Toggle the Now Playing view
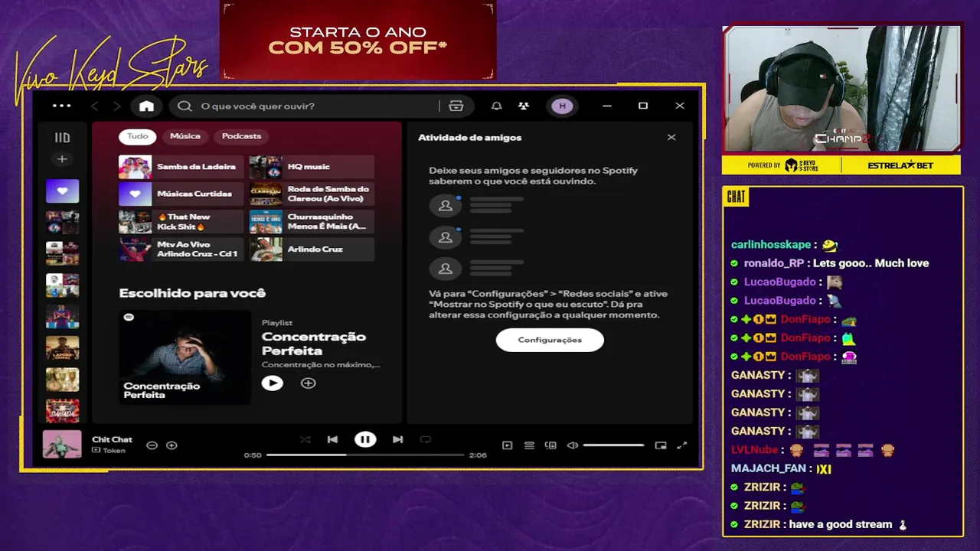The height and width of the screenshot is (551, 980). 507,445
